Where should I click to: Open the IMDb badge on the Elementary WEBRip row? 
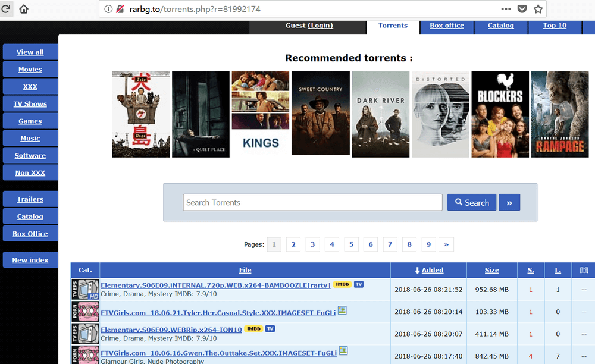(253, 329)
